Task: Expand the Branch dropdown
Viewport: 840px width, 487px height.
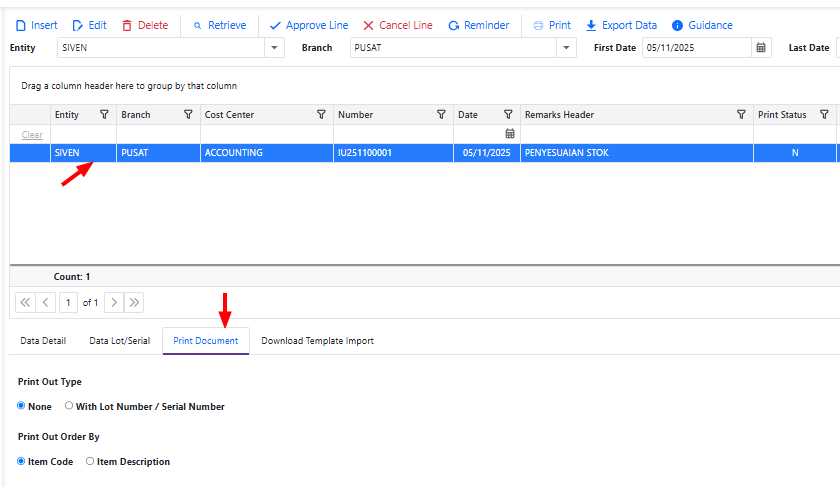Action: coord(566,48)
